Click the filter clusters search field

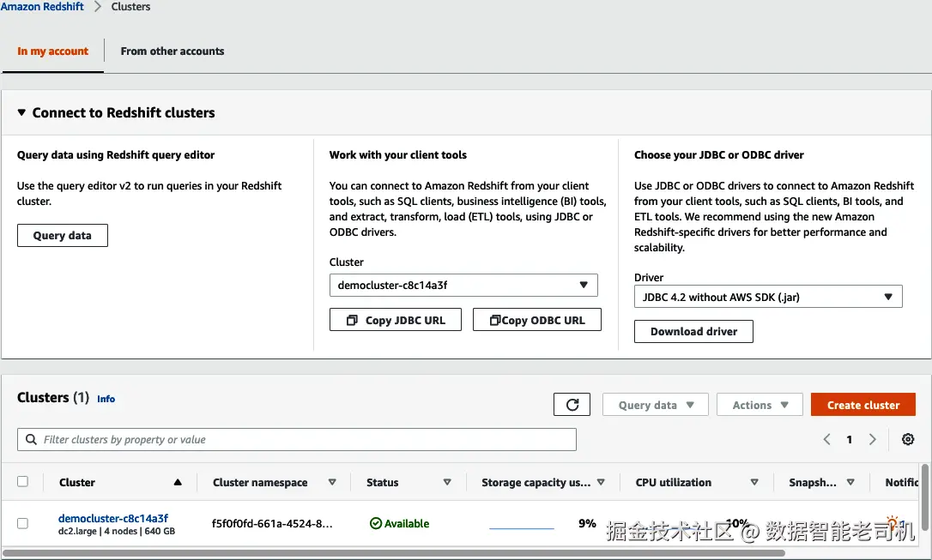297,440
